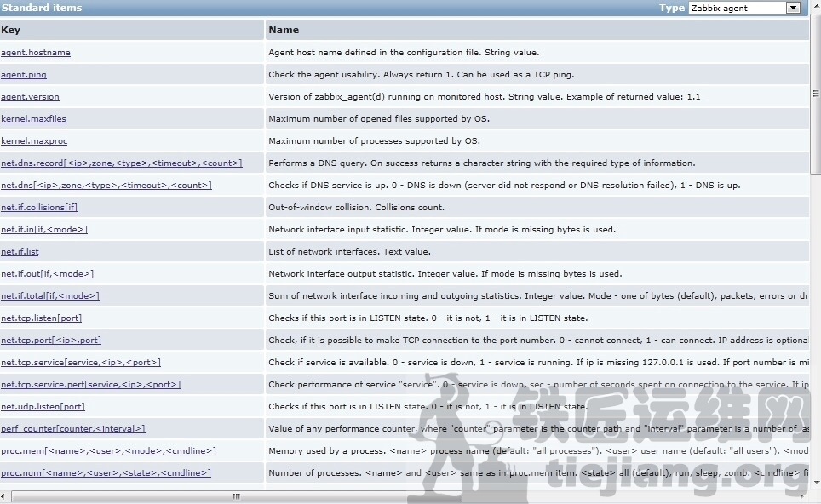Pick the net.if.out[if,<mode>] key
Viewport: 821px width, 504px height.
tap(47, 274)
